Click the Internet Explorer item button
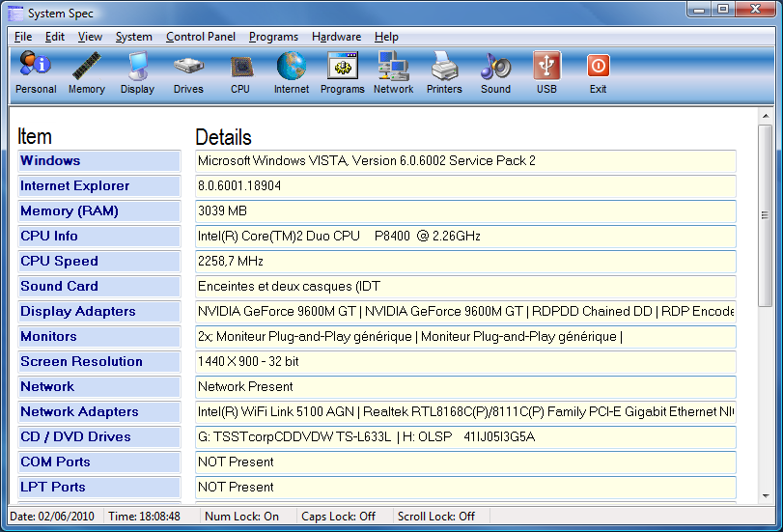 pos(99,185)
